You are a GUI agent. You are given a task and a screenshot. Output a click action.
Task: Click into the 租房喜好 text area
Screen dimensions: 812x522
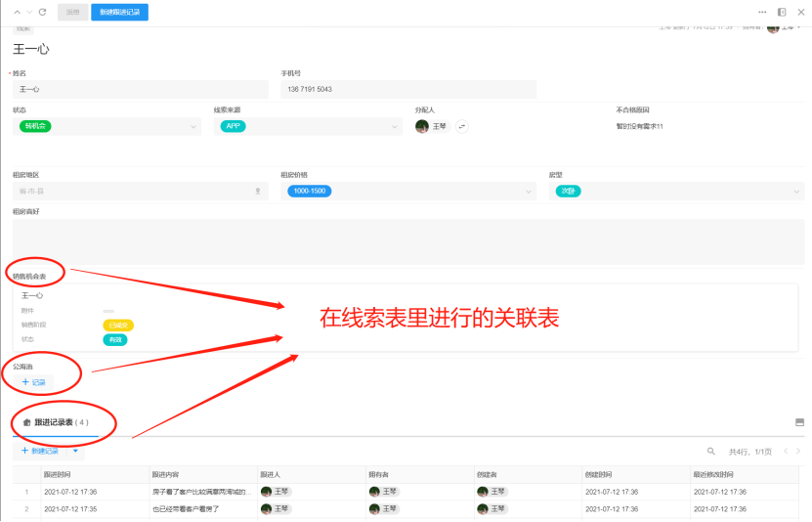(408, 241)
